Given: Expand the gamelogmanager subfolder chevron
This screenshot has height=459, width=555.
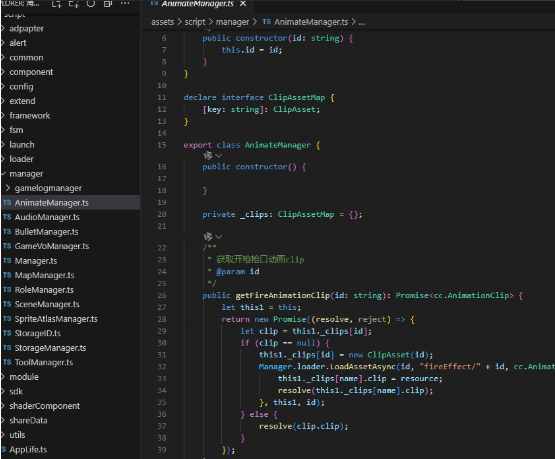Looking at the screenshot, I should tap(8, 188).
